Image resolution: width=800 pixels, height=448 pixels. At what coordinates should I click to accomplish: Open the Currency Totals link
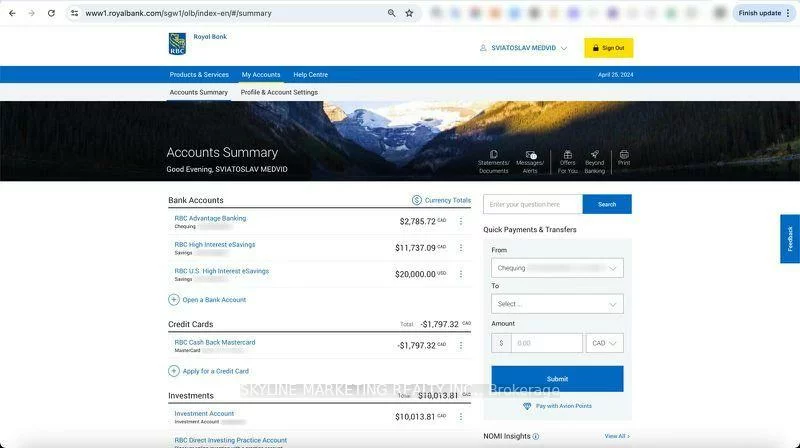coord(441,200)
